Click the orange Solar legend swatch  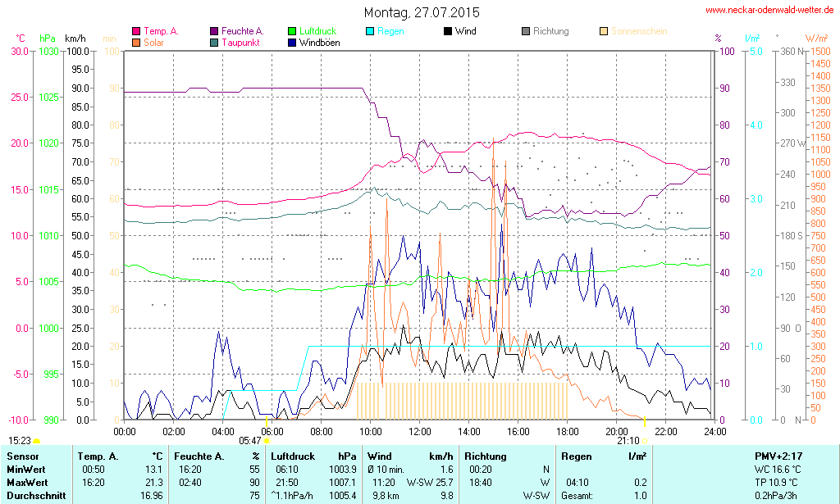click(x=136, y=42)
